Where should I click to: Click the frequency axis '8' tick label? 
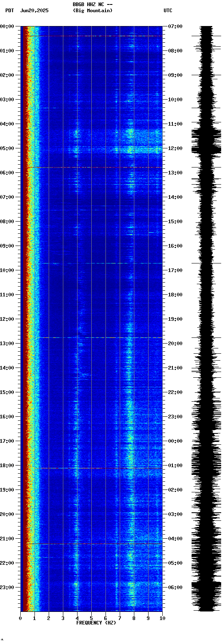[134, 618]
